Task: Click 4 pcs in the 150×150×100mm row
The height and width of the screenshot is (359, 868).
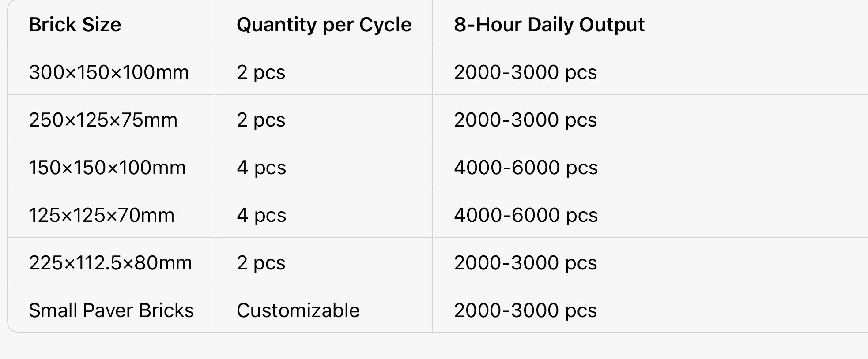Action: click(x=261, y=168)
